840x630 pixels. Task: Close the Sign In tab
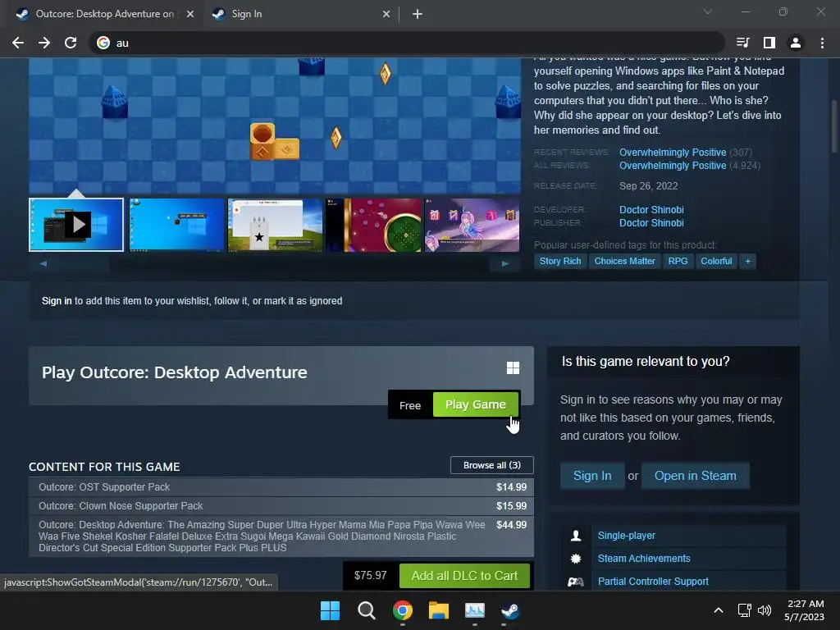[x=386, y=14]
